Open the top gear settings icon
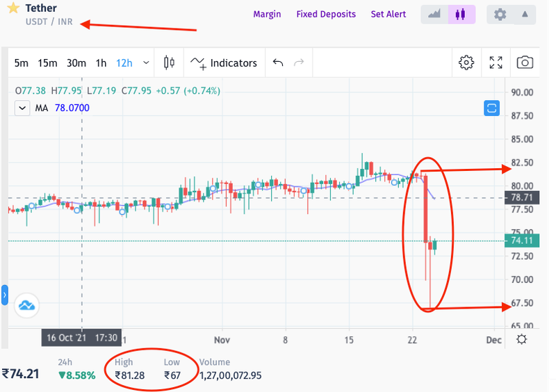556x392 pixels. click(500, 15)
